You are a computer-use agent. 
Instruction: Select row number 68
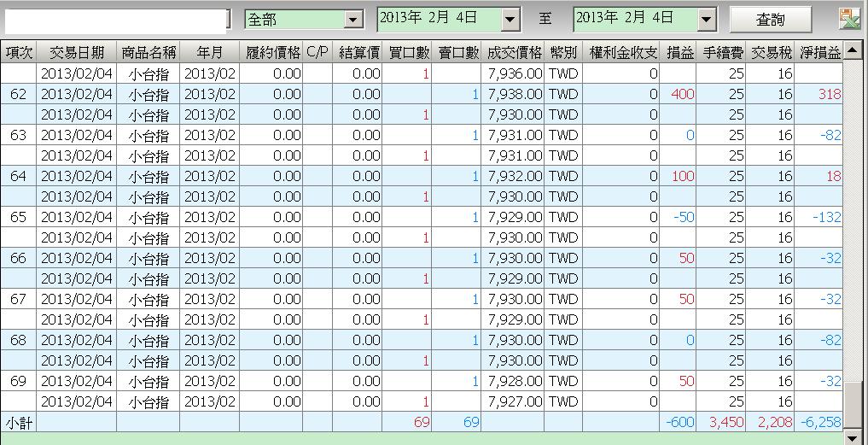point(18,340)
